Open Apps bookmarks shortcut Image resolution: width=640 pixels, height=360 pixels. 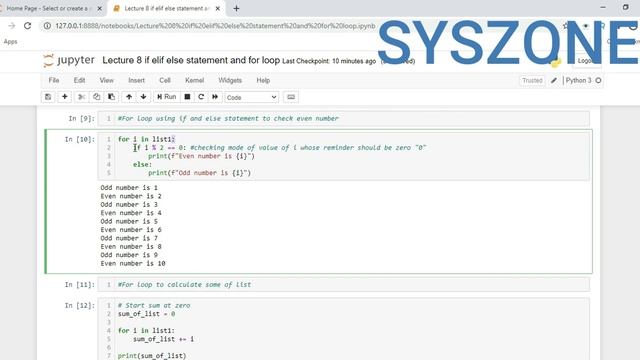[10, 42]
